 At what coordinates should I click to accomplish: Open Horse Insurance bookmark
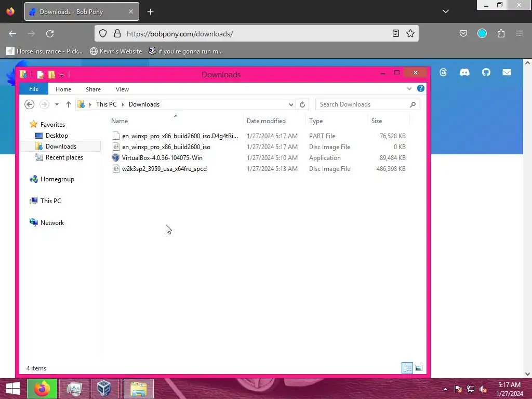tap(45, 51)
